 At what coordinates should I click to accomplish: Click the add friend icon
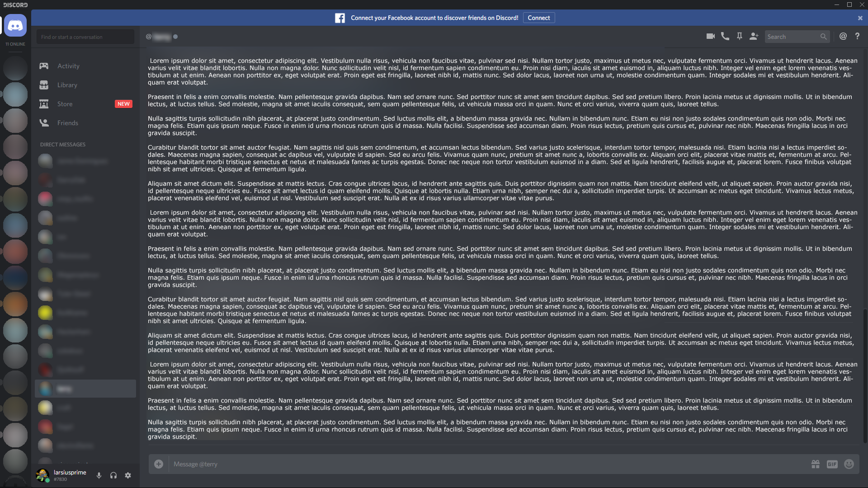coord(754,36)
